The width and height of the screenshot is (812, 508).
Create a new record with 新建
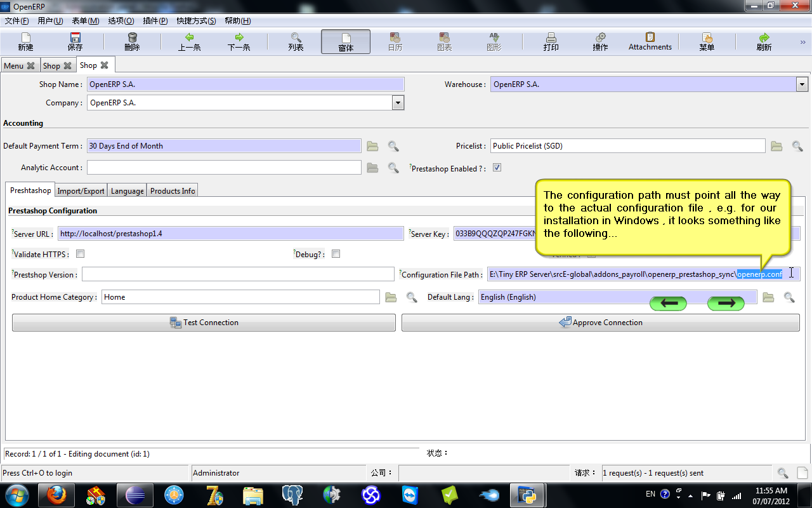click(x=25, y=42)
